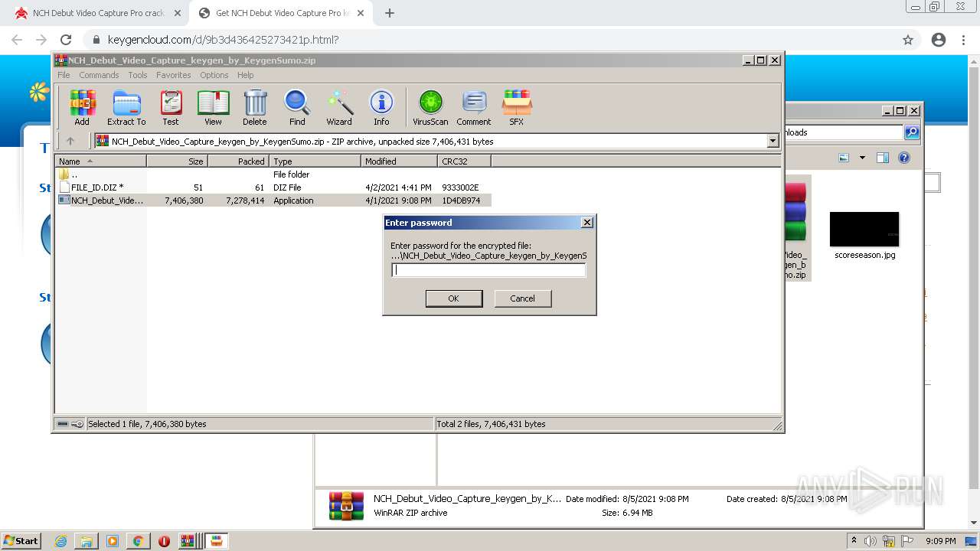Image resolution: width=980 pixels, height=551 pixels.
Task: Click the Extract To toolbar icon
Action: [126, 107]
